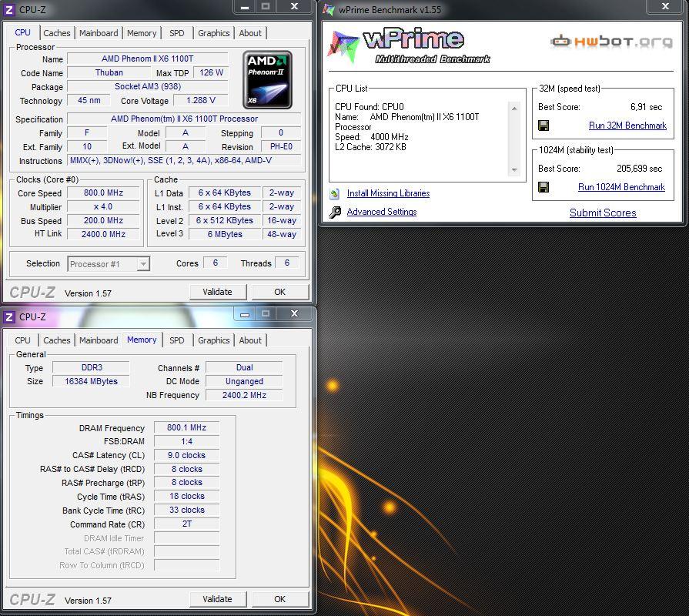This screenshot has height=616, width=689.
Task: Minimize the top CPU-Z window
Action: pyautogui.click(x=245, y=7)
